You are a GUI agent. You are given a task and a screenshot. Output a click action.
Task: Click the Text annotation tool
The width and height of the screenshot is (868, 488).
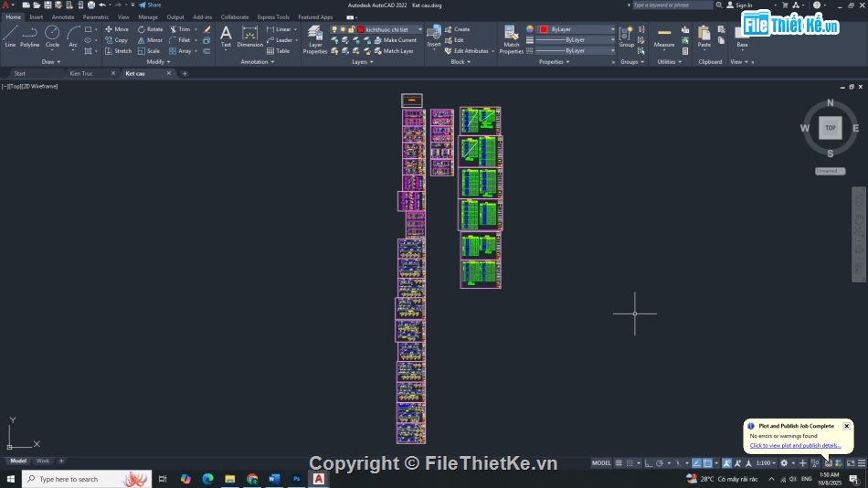pos(226,36)
